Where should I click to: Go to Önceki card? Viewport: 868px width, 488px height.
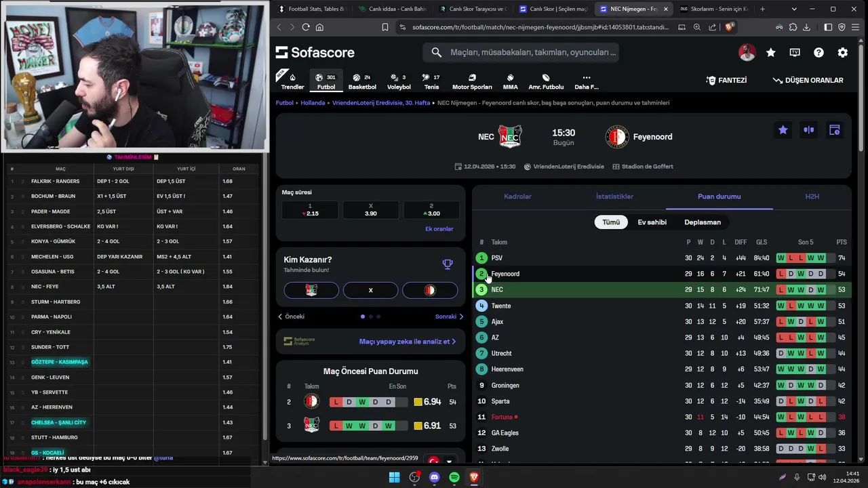coord(291,317)
